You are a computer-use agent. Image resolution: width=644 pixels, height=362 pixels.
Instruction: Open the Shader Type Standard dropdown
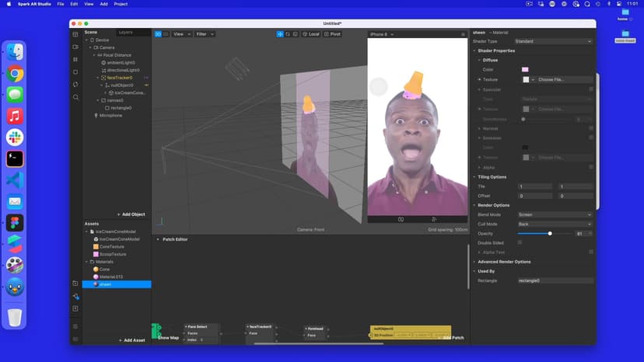pos(553,41)
